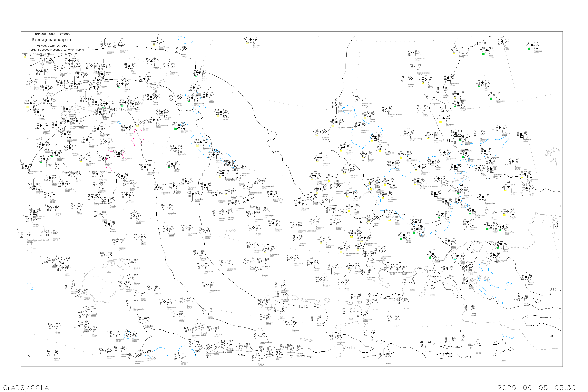
Task: Click the cyan square at Wuerzh station
Action: point(455,259)
